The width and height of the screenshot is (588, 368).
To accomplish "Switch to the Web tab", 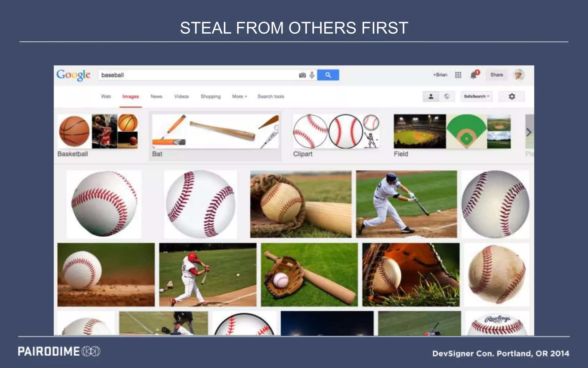I will (x=106, y=97).
